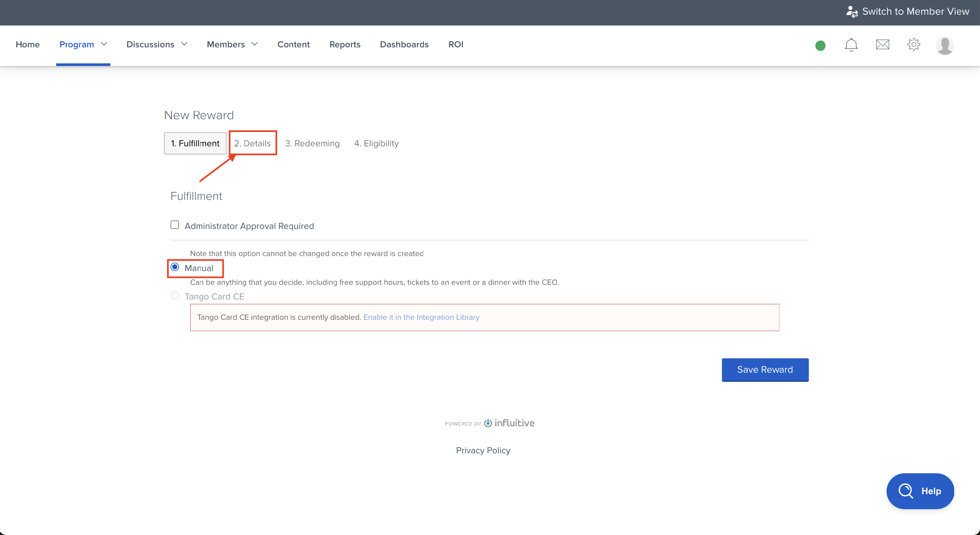Open the Privacy Policy link
This screenshot has height=535, width=980.
point(483,450)
